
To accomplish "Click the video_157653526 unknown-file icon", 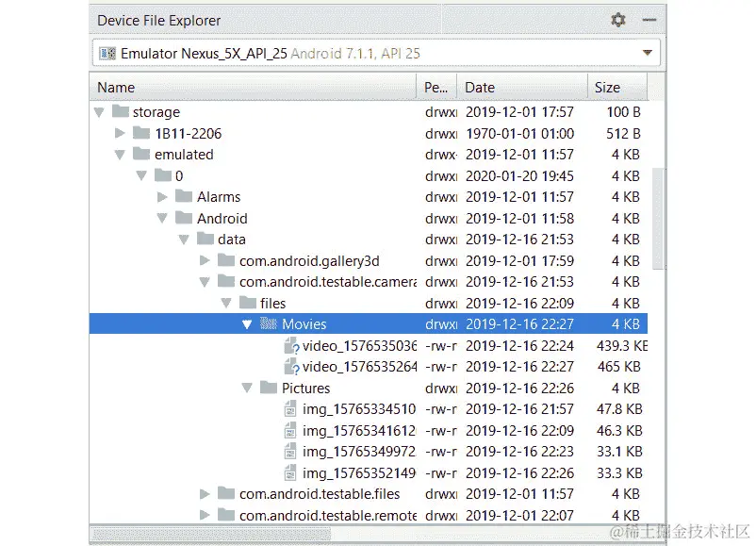I will (x=291, y=367).
